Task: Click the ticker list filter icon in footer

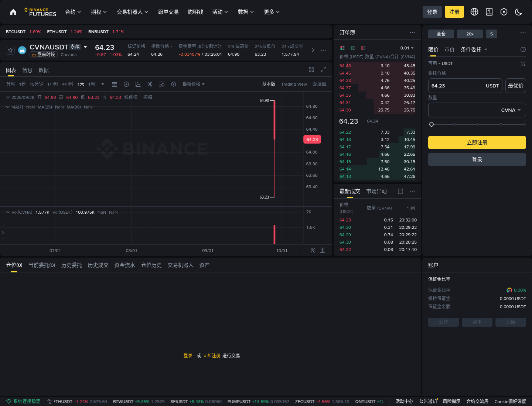Action: click(x=50, y=402)
